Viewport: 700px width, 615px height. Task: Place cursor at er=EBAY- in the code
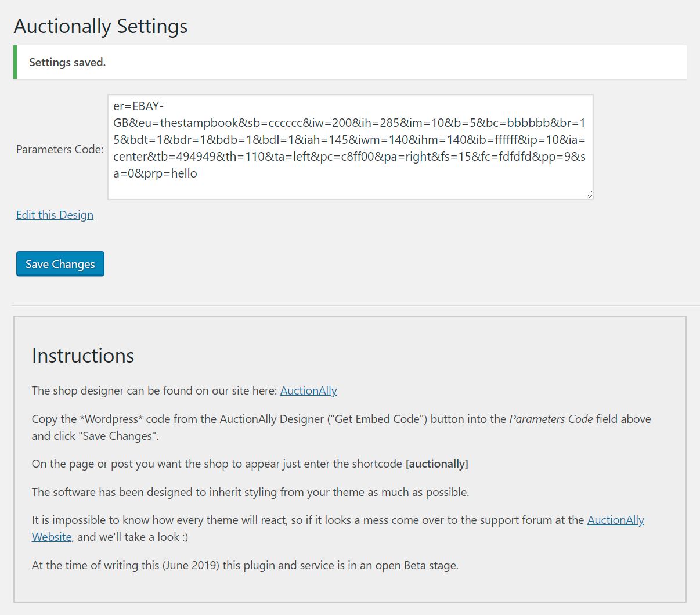click(x=139, y=106)
